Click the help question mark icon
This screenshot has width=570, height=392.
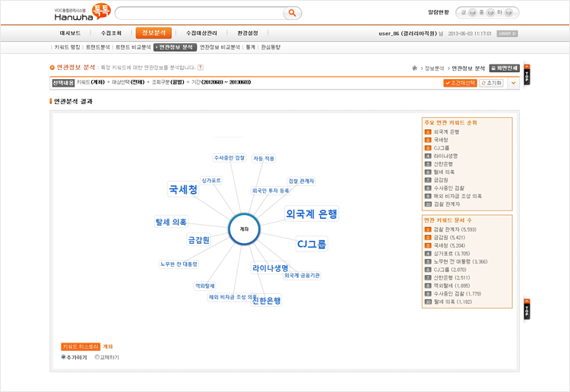[201, 68]
